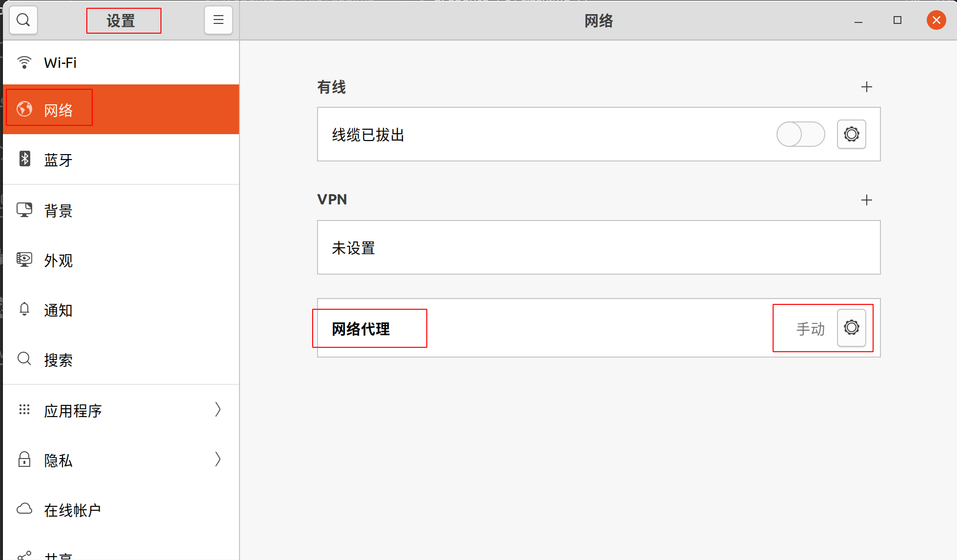Expand the Applications section chevron
This screenshot has width=957, height=560.
pos(218,410)
